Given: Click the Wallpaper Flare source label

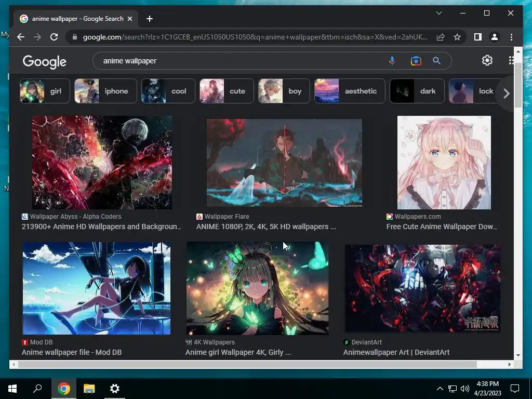Looking at the screenshot, I should (x=222, y=217).
